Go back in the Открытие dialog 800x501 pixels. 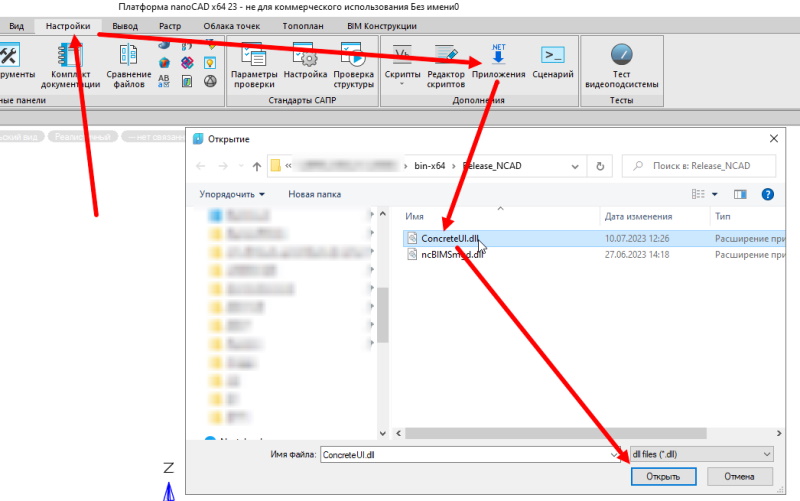tap(201, 166)
